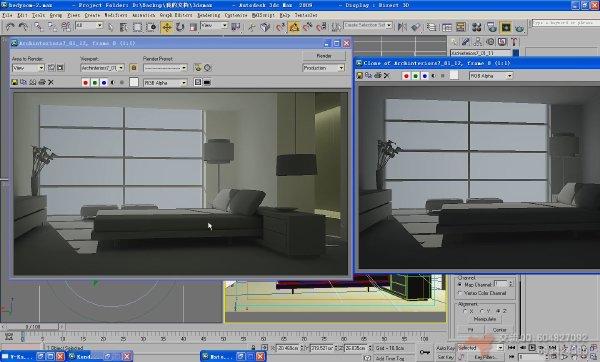
Task: Clear the clone render window image
Action: click(x=387, y=75)
